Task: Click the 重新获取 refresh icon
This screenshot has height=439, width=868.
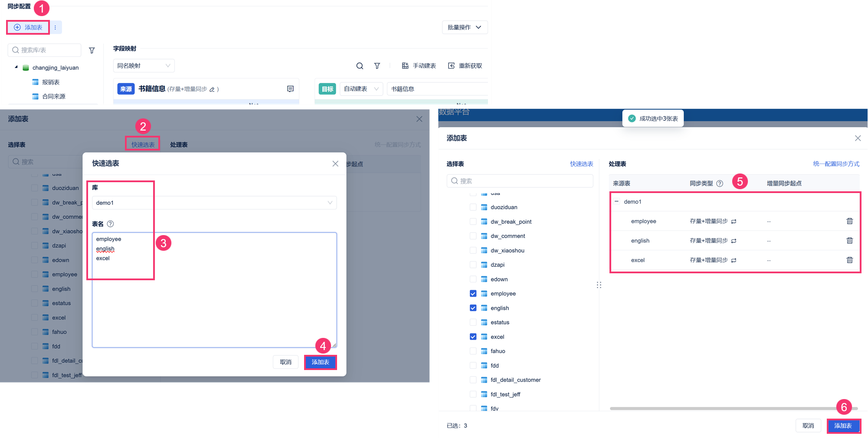Action: tap(451, 66)
